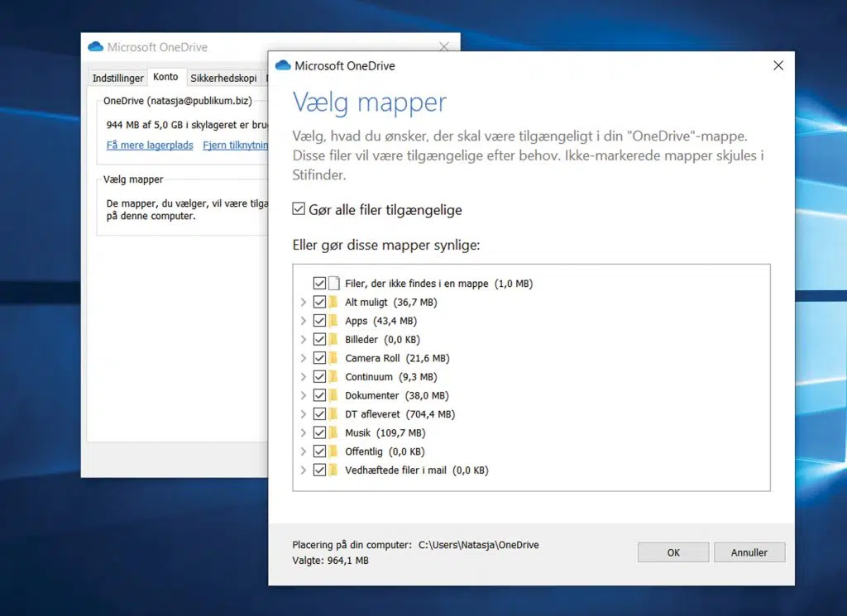
Task: Click the Apps folder icon
Action: coord(333,321)
